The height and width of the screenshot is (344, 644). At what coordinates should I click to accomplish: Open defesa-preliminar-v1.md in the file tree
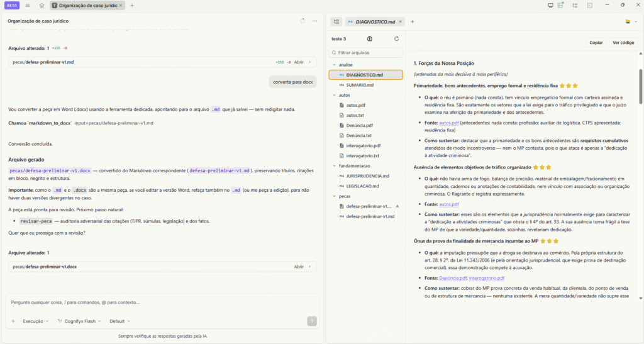[x=365, y=216]
